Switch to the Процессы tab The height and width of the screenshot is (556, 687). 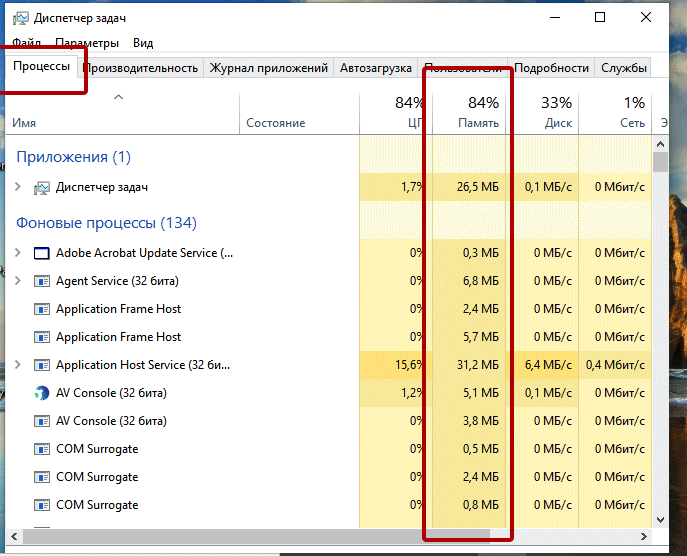[x=42, y=66]
